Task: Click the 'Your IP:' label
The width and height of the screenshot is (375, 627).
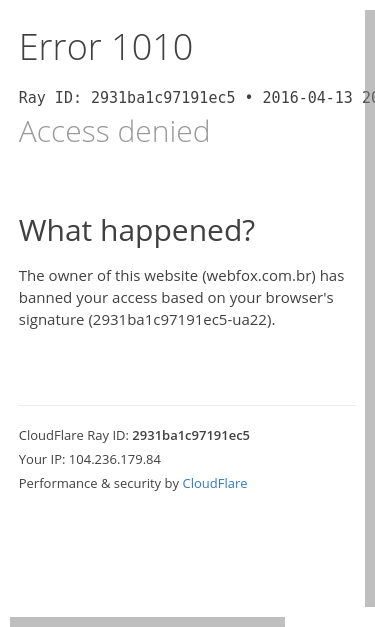Action: click(42, 459)
